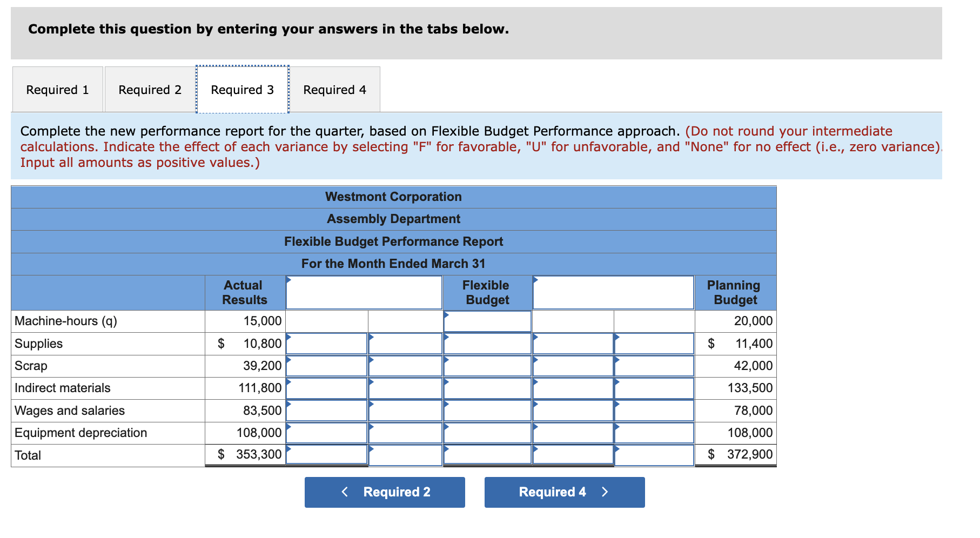The width and height of the screenshot is (980, 538).
Task: Open Wages and salaries F/U dropdown left of Flexible Budget
Action: [405, 411]
